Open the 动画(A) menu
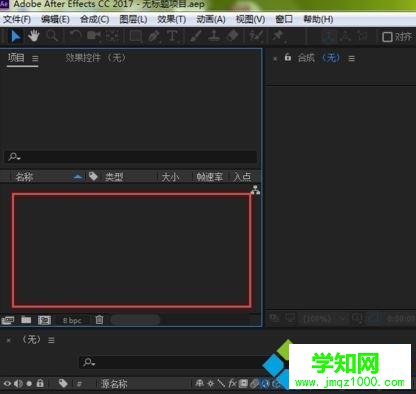 tap(211, 19)
